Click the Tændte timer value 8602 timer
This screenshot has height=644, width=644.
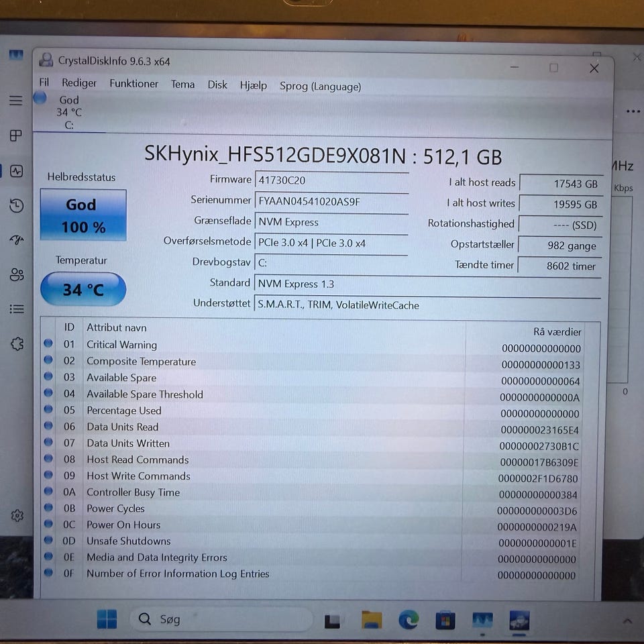(559, 266)
